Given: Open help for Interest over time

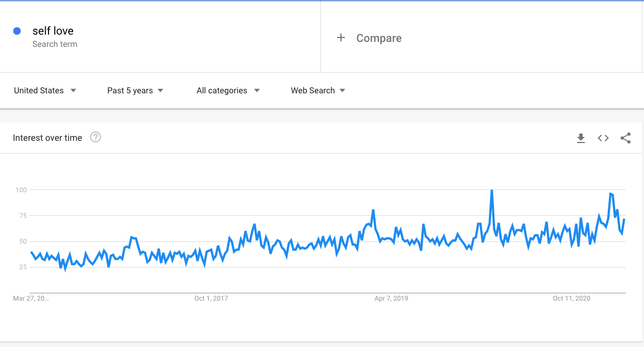Looking at the screenshot, I should 95,137.
